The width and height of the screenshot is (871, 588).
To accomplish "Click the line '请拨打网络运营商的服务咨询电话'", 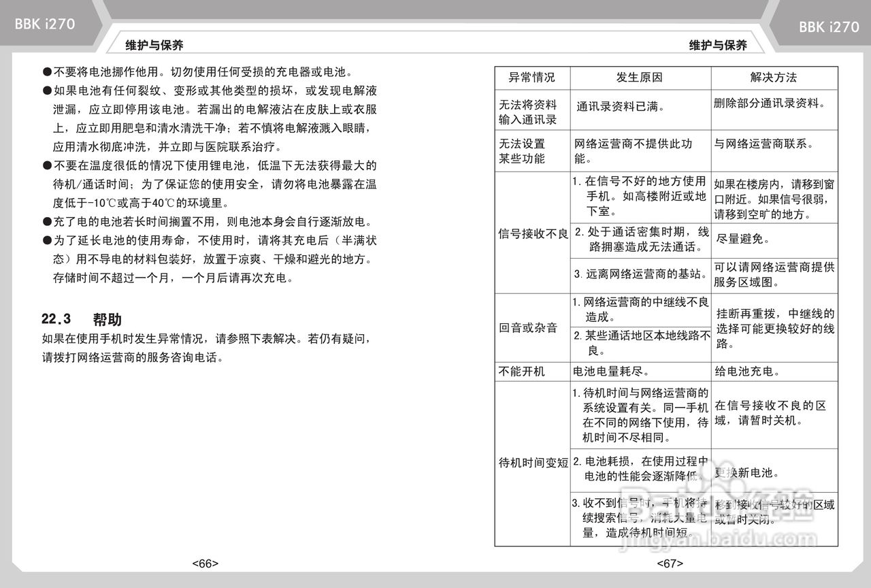I will (133, 357).
